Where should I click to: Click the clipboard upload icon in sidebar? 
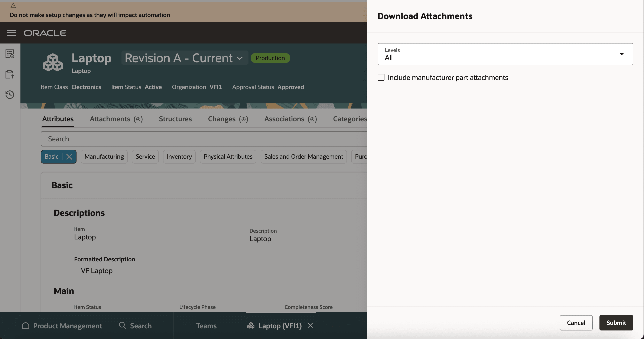click(x=10, y=74)
